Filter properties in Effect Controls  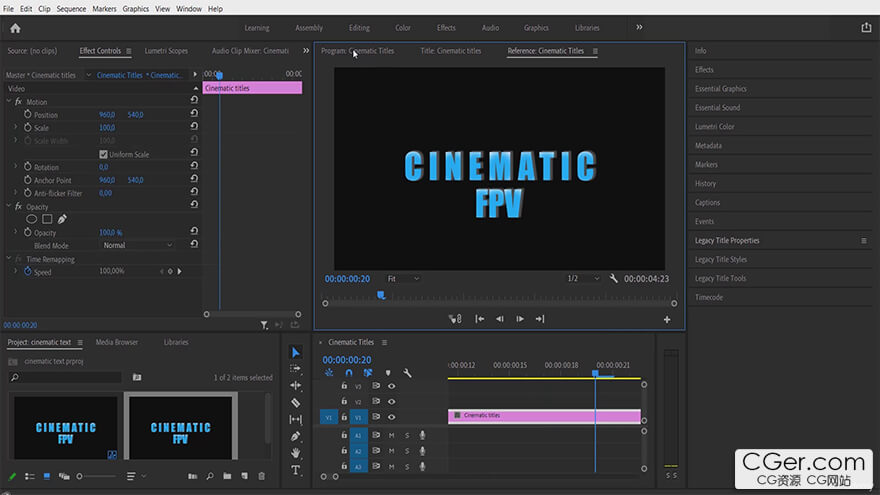point(264,325)
